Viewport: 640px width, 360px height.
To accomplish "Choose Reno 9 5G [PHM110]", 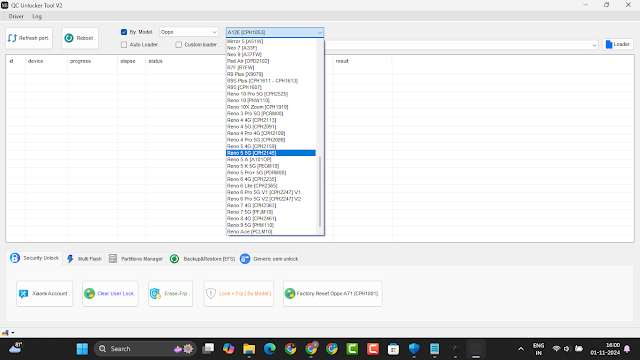I will point(271,225).
